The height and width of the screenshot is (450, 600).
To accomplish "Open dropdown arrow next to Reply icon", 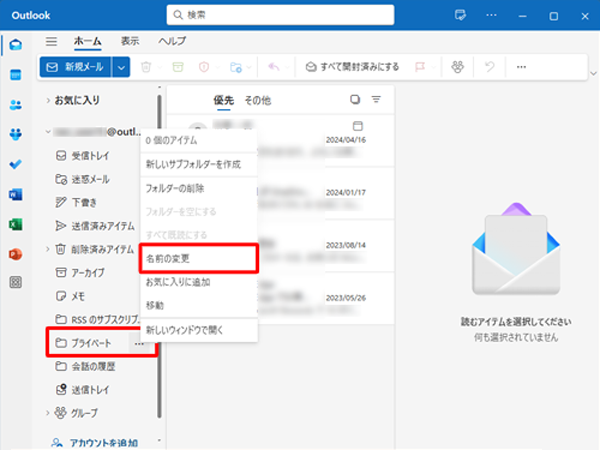I will point(288,68).
